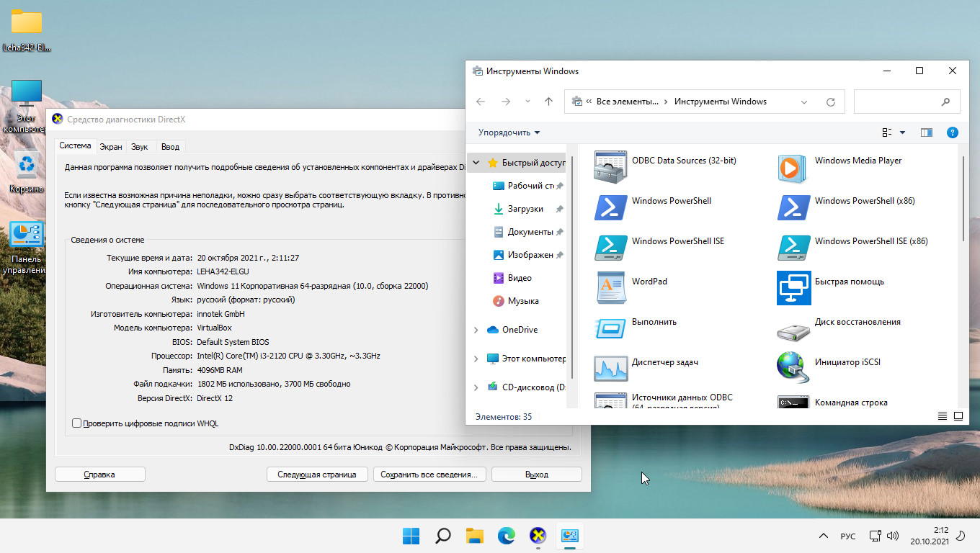Launch Windows Media Player icon

[793, 167]
